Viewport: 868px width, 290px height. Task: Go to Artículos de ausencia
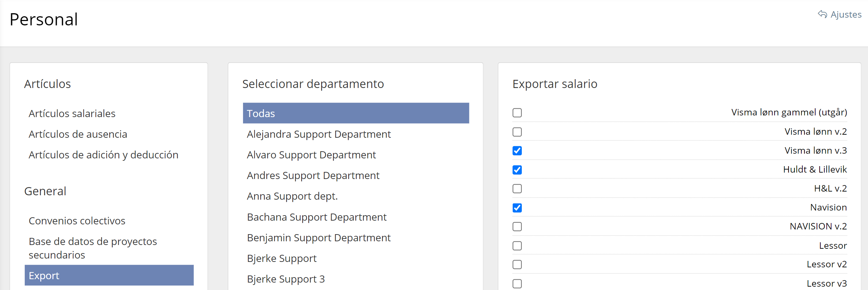tap(78, 134)
